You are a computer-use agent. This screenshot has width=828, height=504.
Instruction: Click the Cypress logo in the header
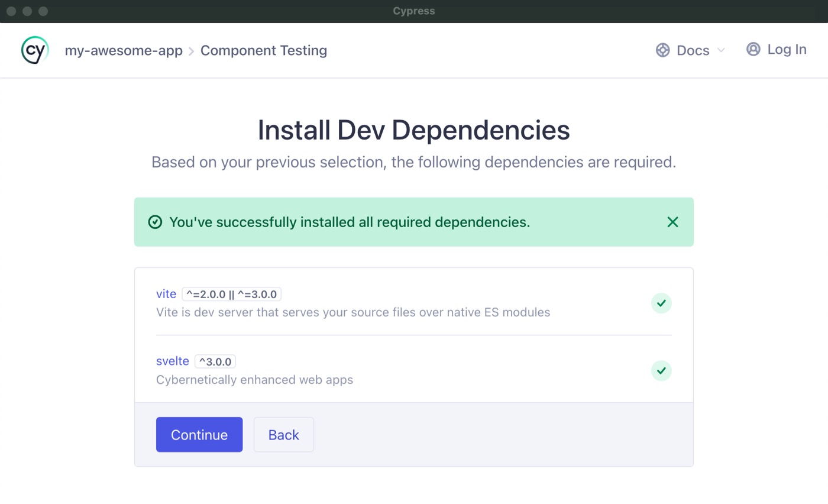[x=34, y=50]
